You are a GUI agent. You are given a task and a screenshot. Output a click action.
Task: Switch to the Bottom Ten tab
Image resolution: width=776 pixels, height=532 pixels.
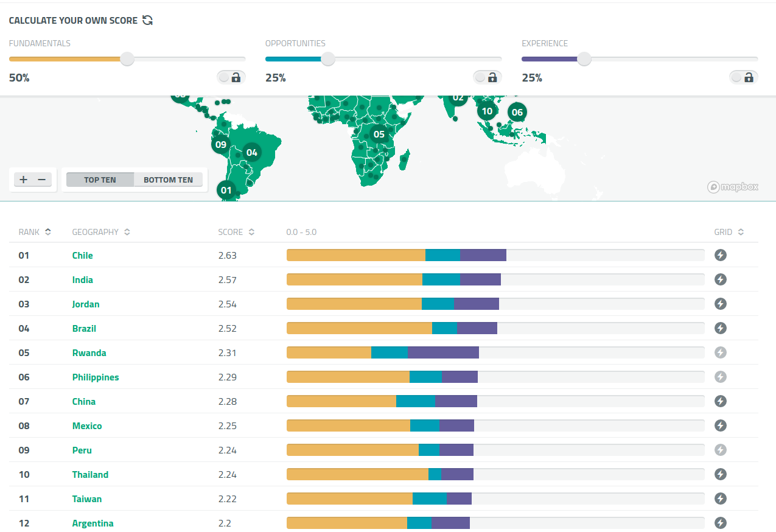(x=168, y=180)
